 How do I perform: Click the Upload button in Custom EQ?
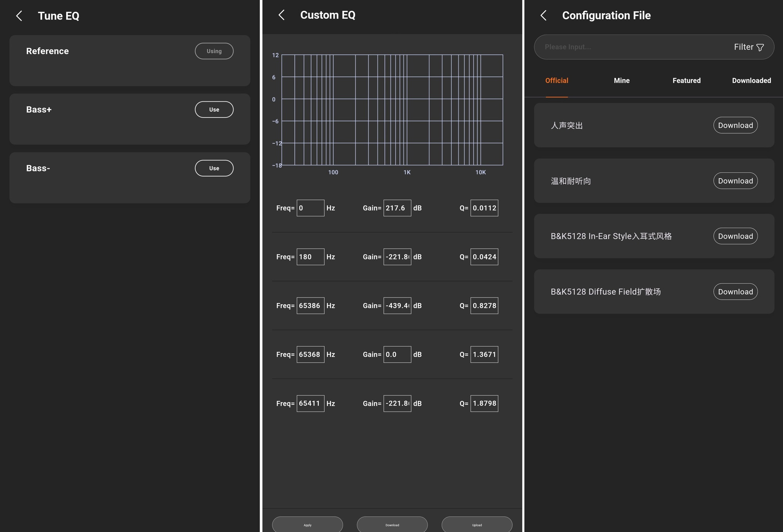pyautogui.click(x=477, y=525)
